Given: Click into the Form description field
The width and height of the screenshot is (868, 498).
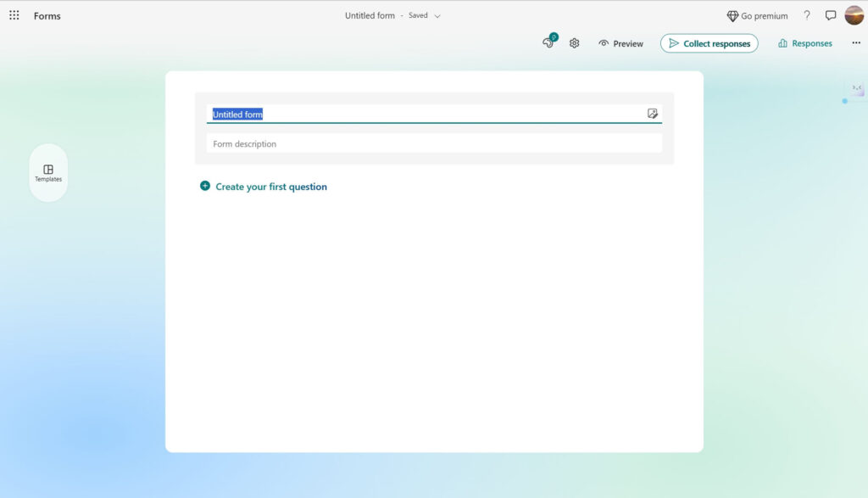Looking at the screenshot, I should click(434, 144).
